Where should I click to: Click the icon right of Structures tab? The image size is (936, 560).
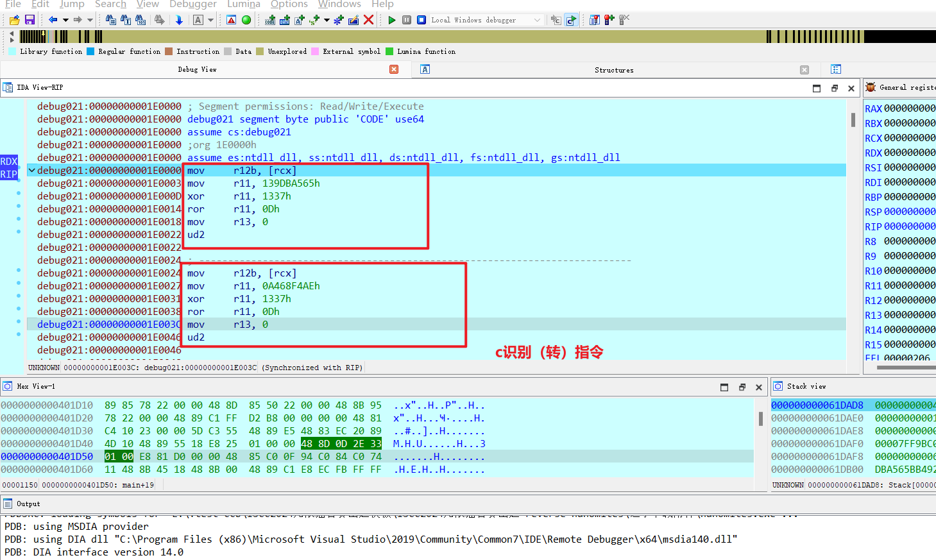coord(836,69)
